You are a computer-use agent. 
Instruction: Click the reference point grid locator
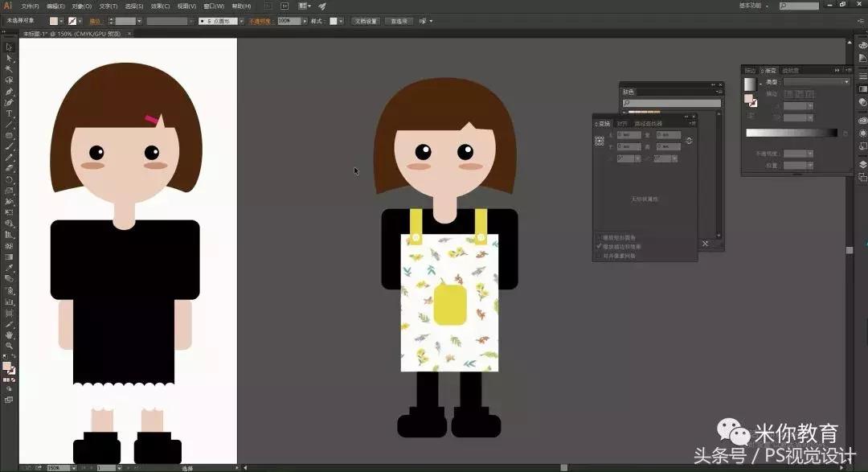tap(599, 141)
